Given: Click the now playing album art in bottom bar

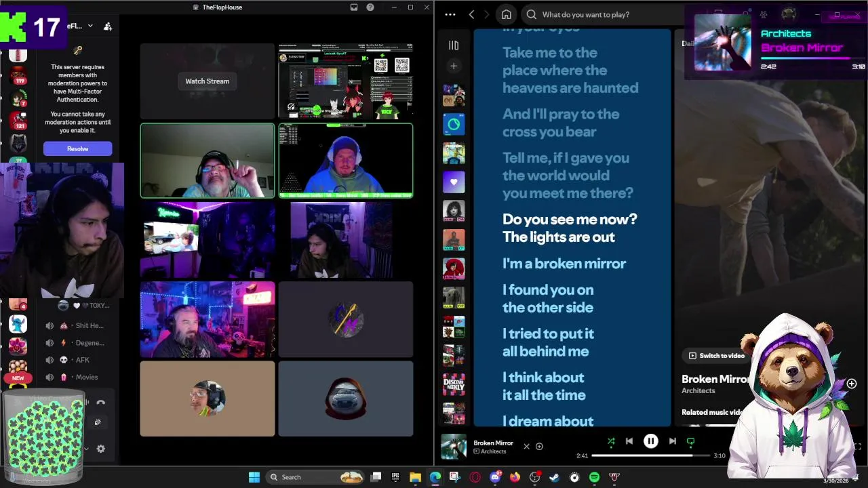Looking at the screenshot, I should pyautogui.click(x=454, y=447).
